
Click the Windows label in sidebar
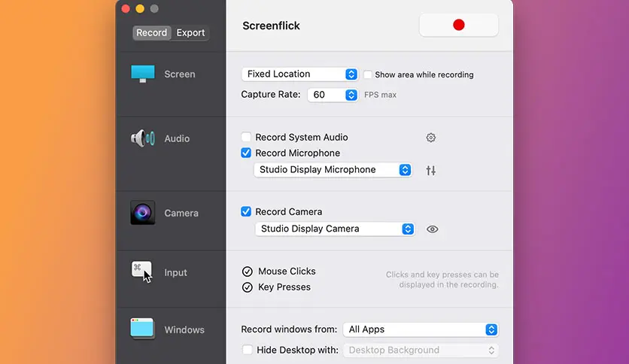click(x=184, y=330)
